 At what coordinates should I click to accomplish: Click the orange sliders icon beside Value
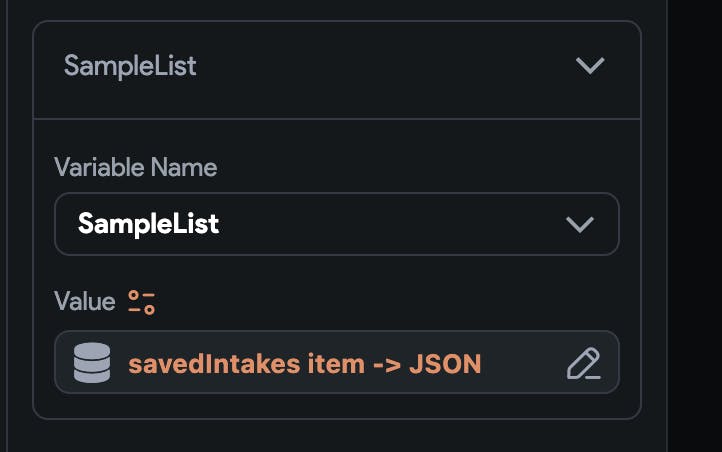point(142,302)
